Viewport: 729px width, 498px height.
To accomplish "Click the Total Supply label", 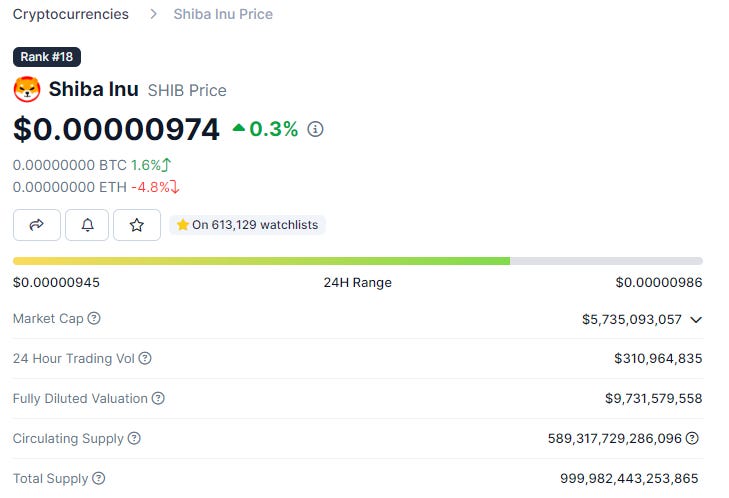I will pos(51,478).
